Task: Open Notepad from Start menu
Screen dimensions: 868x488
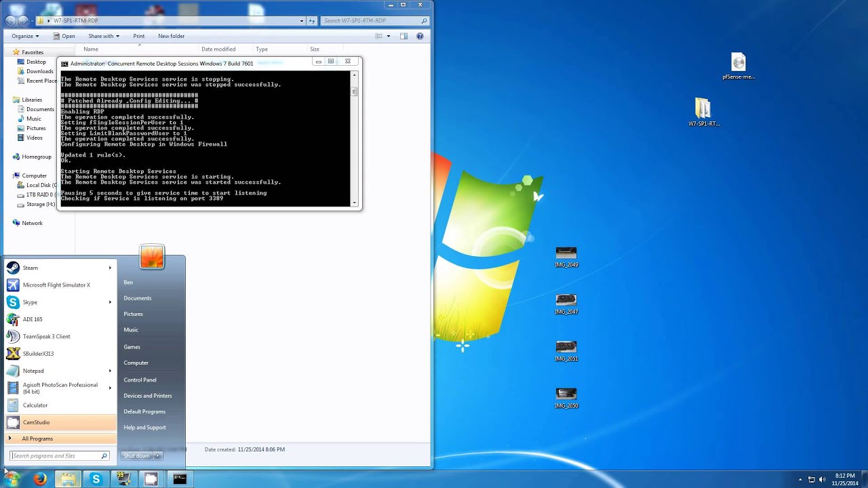Action: [60, 371]
